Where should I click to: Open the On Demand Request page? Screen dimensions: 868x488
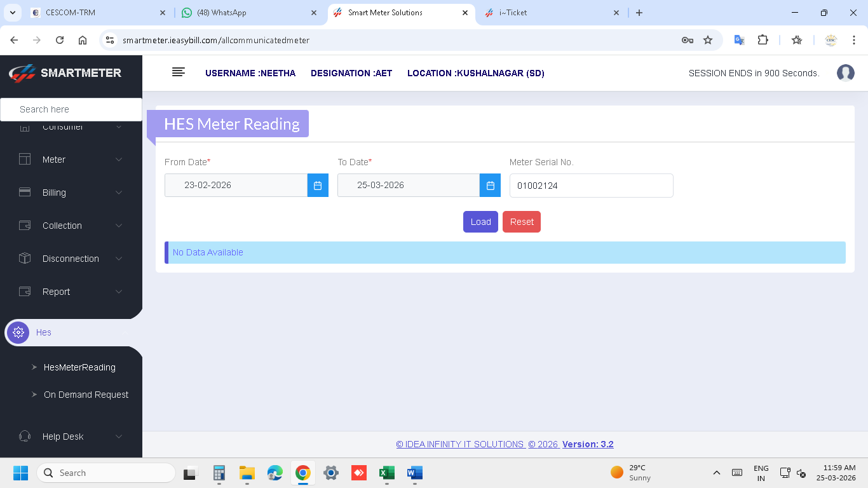pyautogui.click(x=86, y=395)
